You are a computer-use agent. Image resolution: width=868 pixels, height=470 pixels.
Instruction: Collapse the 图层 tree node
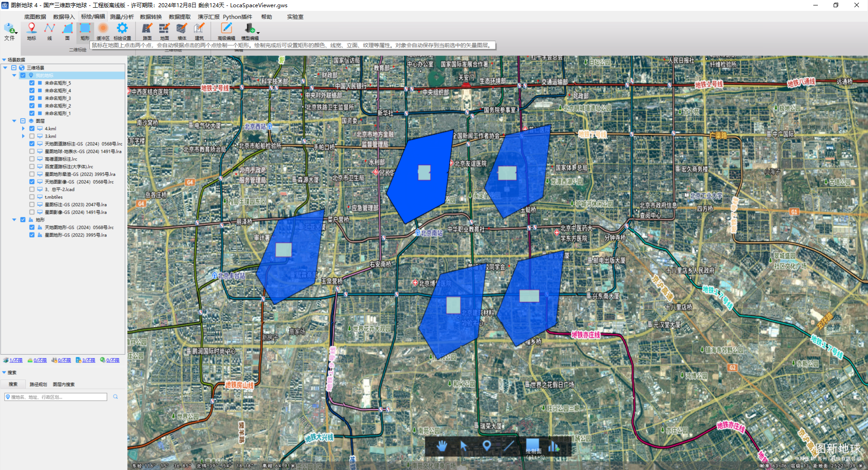pos(14,121)
